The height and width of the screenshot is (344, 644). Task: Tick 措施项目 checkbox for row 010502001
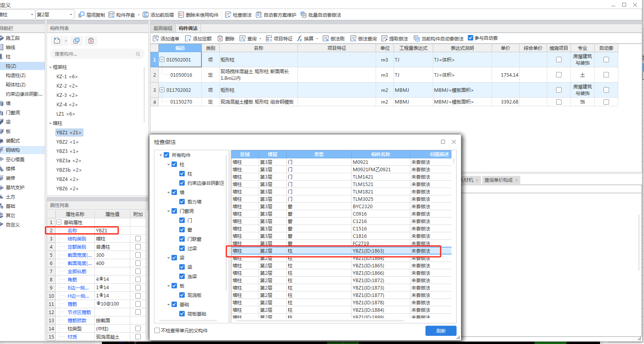click(559, 60)
